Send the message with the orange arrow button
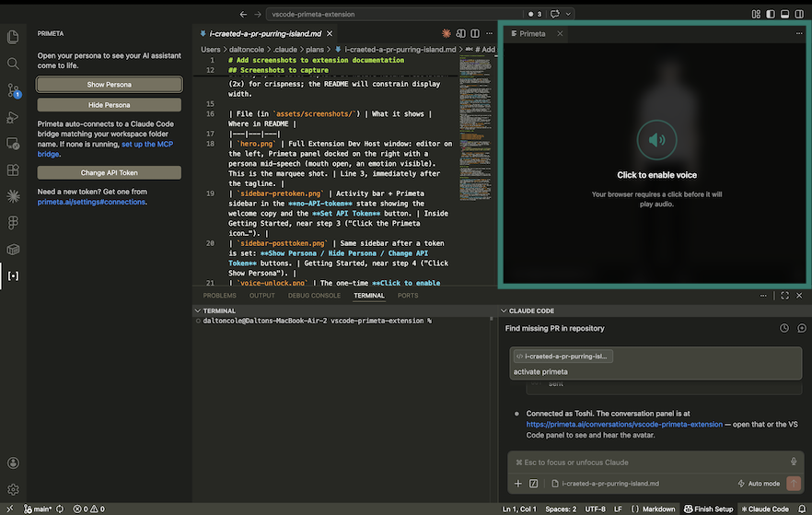 (794, 484)
